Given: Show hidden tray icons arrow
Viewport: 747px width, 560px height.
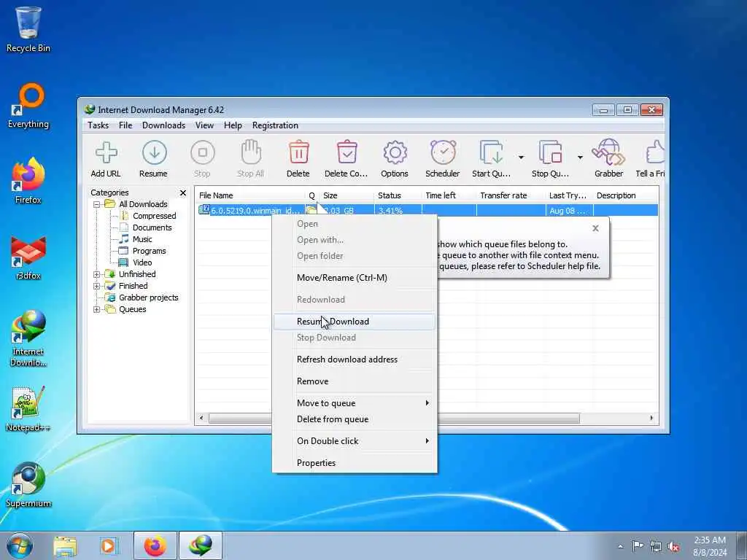Looking at the screenshot, I should click(620, 546).
